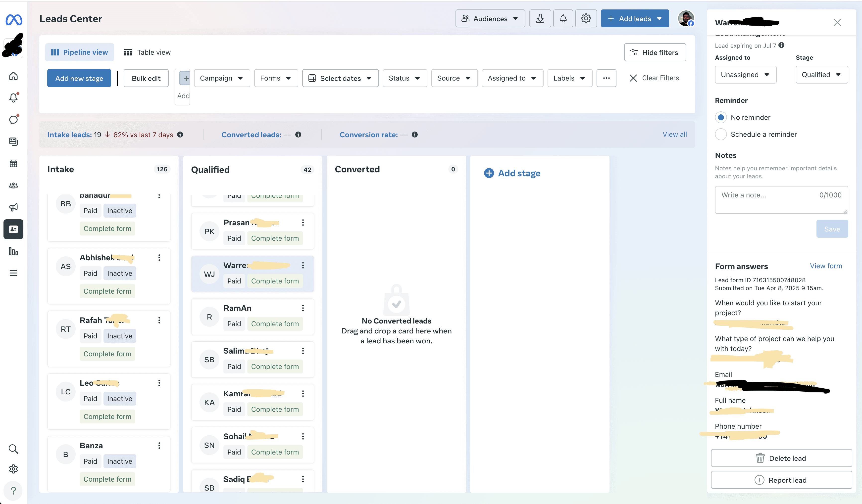Switch to Table view tab
This screenshot has width=862, height=504.
pyautogui.click(x=148, y=52)
